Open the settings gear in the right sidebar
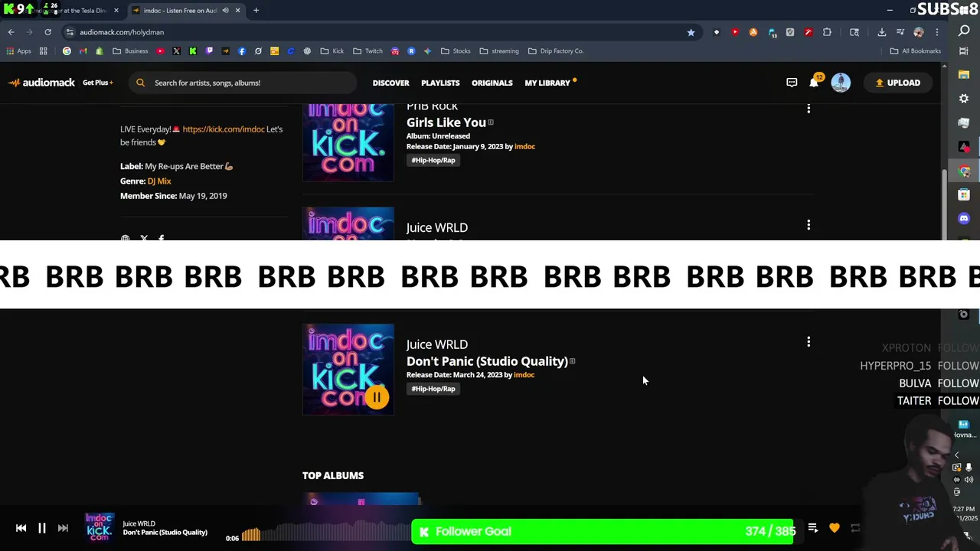The height and width of the screenshot is (551, 980). (x=964, y=99)
